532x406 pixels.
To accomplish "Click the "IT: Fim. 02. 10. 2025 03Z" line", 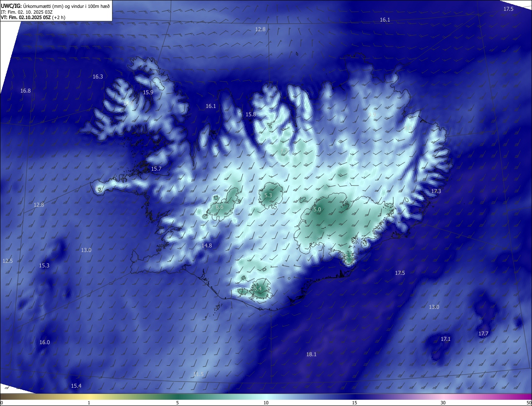I will [x=27, y=12].
